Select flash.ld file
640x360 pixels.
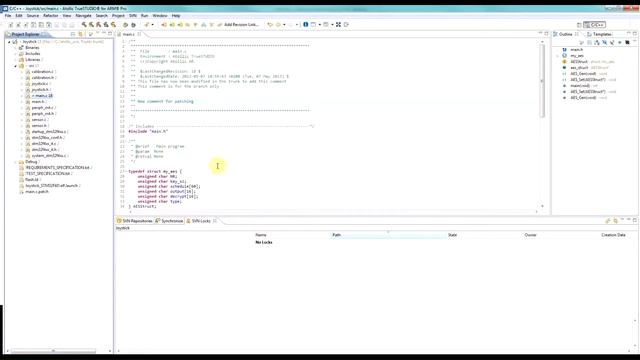(x=31, y=180)
